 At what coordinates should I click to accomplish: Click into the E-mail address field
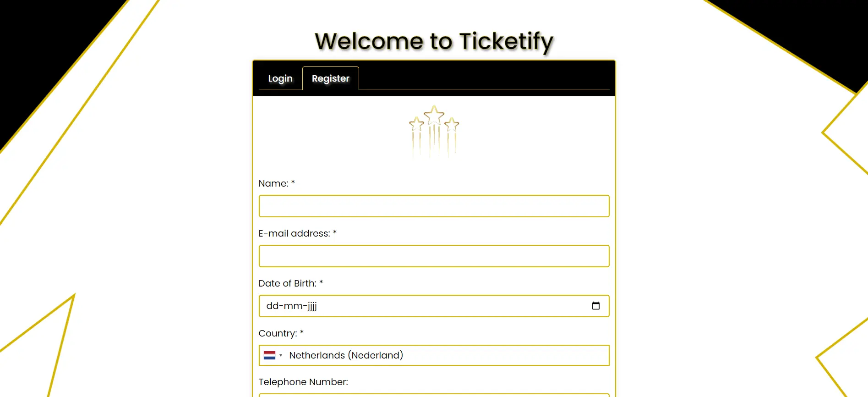point(434,256)
